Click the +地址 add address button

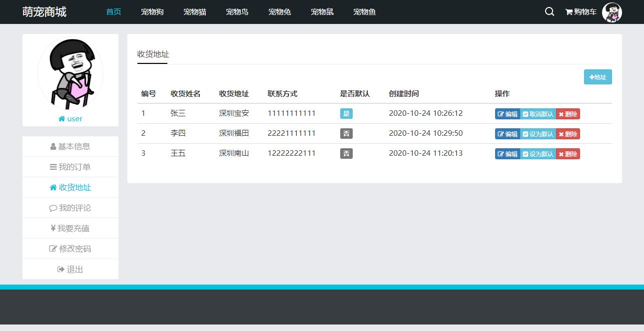click(598, 77)
